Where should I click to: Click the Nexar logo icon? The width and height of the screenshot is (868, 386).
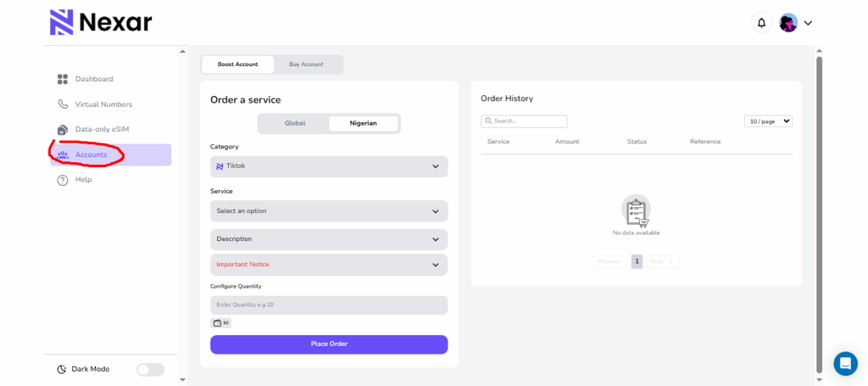[x=61, y=22]
